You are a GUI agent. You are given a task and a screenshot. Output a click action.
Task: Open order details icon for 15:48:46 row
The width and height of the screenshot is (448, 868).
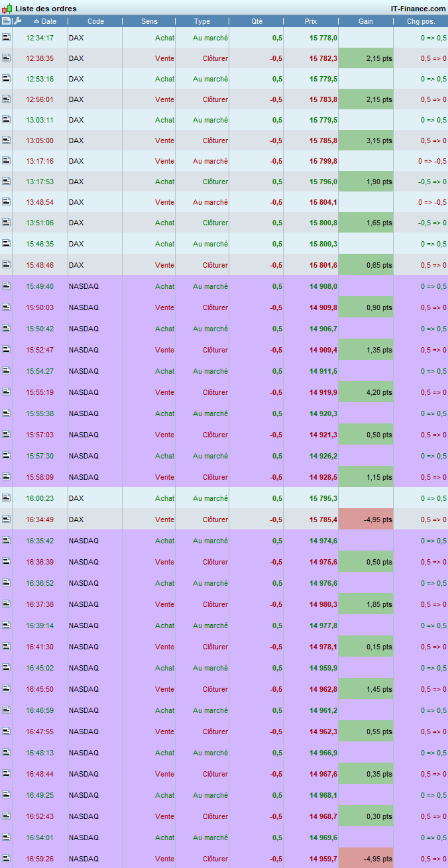click(6, 264)
